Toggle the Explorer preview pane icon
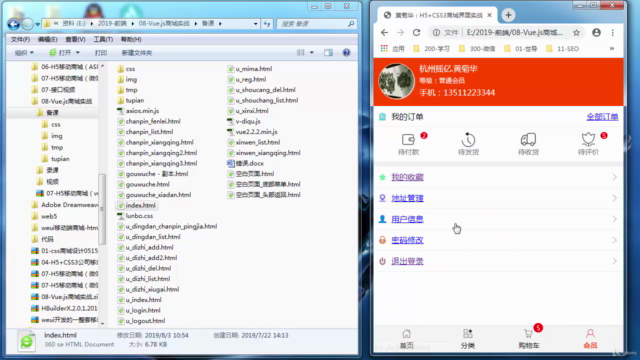The width and height of the screenshot is (640, 360). click(x=329, y=53)
